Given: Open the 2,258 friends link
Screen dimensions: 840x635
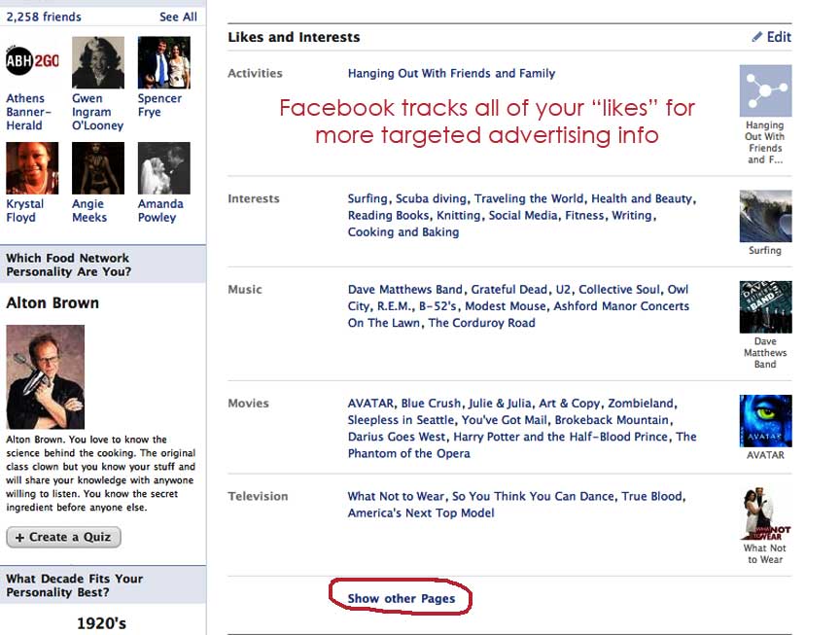Looking at the screenshot, I should point(44,17).
